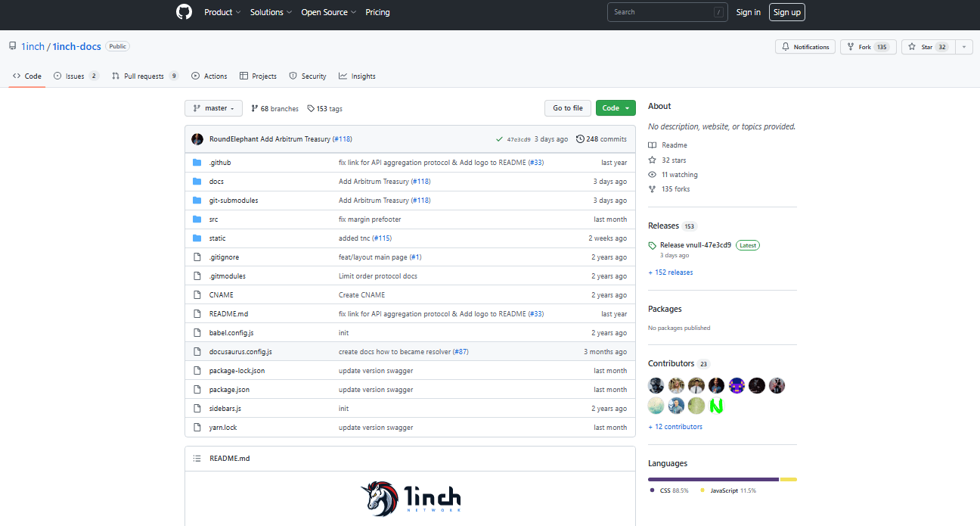View the 68 branches link
Screen dimensions: 980x526
click(275, 109)
